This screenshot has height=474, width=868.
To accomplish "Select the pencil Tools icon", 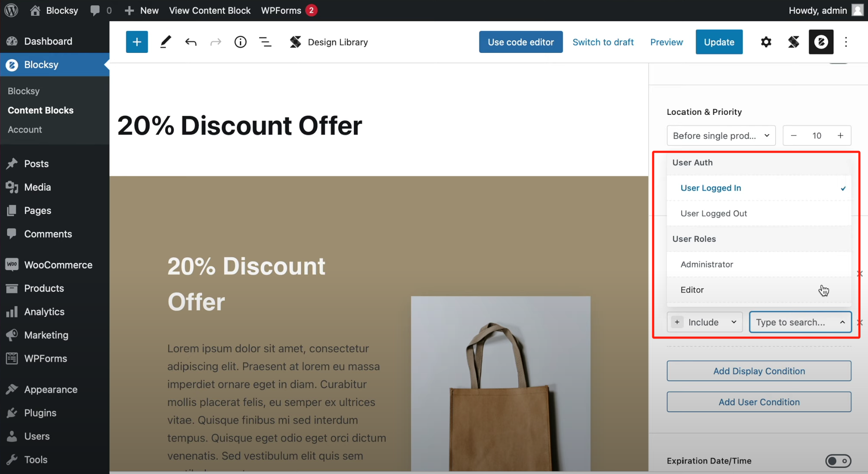I will click(165, 42).
